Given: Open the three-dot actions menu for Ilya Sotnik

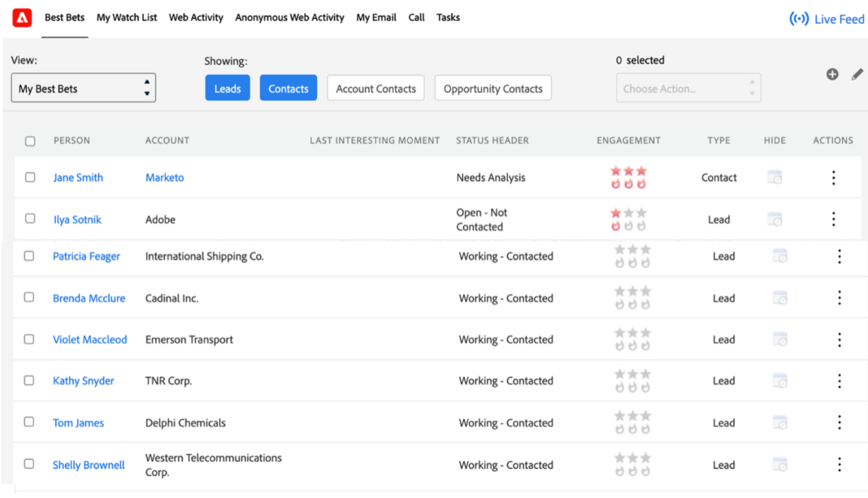Looking at the screenshot, I should pyautogui.click(x=833, y=219).
